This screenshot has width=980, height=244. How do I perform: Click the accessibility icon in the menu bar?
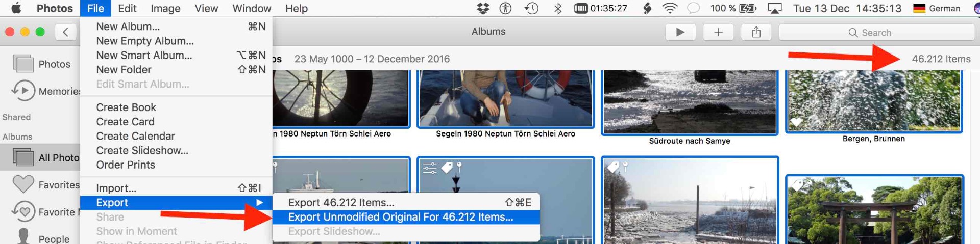505,8
